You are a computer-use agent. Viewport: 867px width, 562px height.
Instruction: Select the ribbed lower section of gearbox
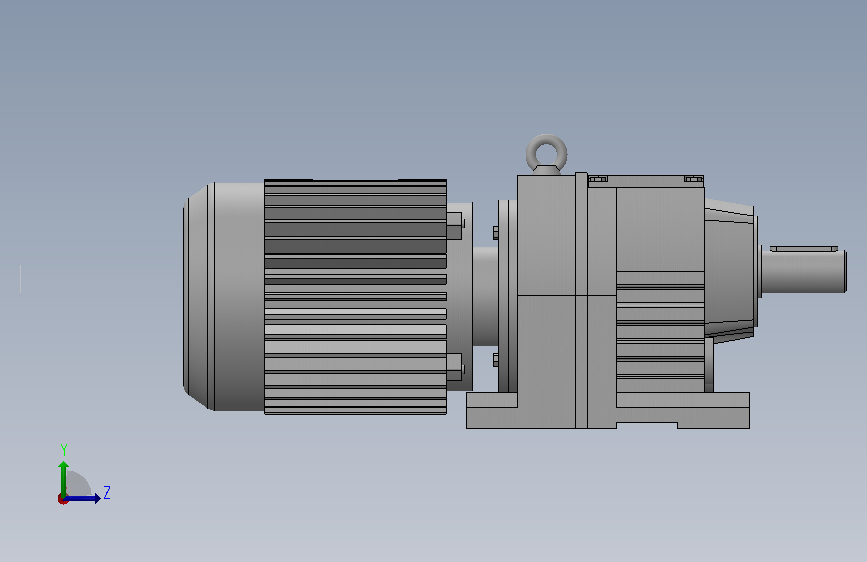660,331
